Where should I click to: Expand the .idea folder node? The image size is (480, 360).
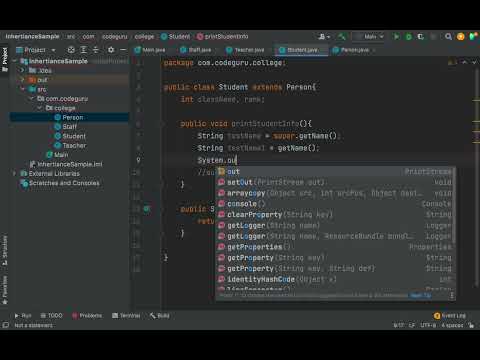(x=23, y=70)
